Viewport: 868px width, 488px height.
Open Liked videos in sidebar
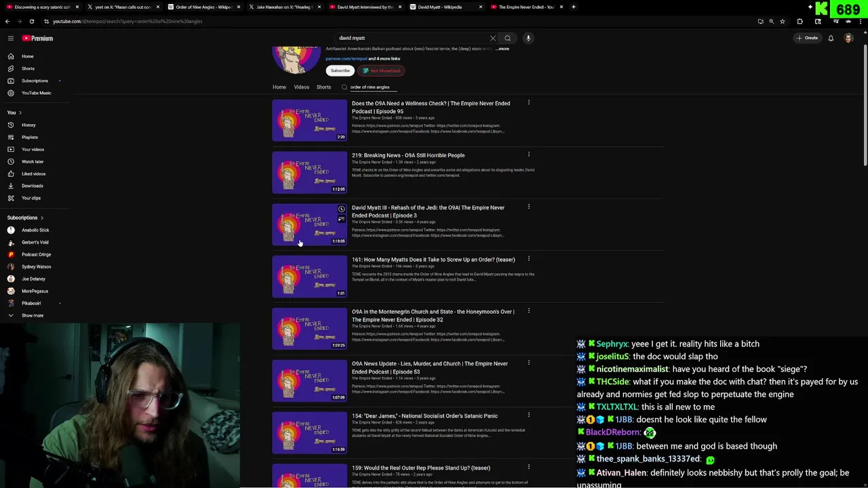(x=34, y=174)
